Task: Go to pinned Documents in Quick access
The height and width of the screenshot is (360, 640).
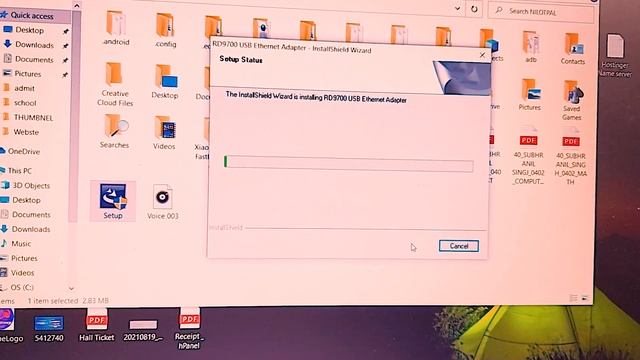Action: tap(34, 60)
